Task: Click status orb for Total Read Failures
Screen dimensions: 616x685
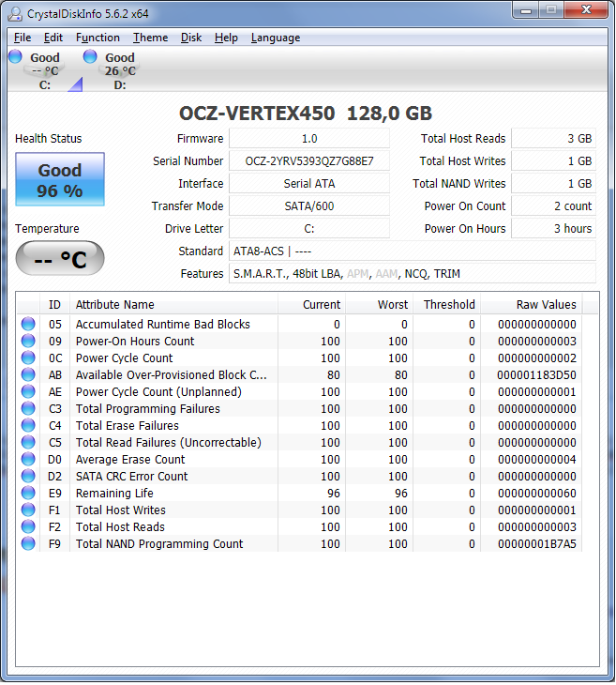Action: pyautogui.click(x=28, y=443)
